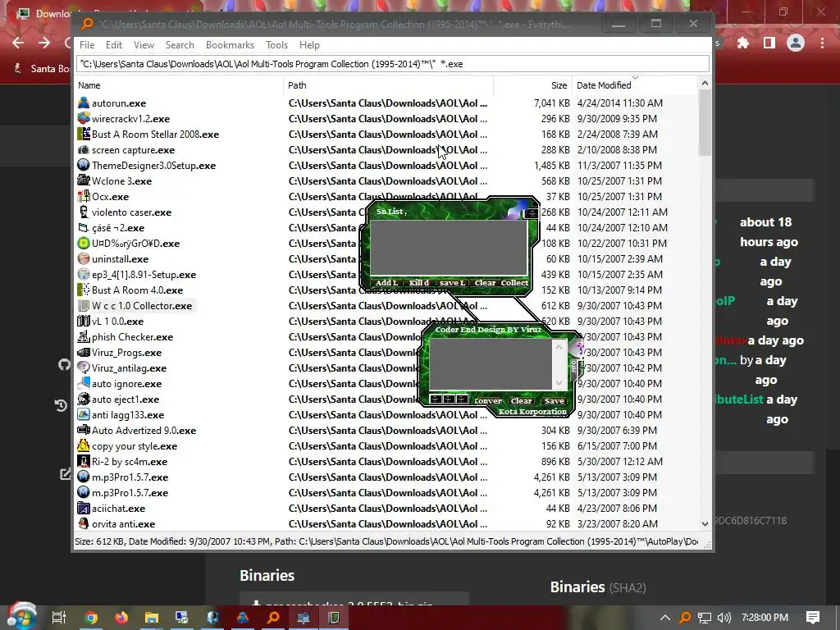Open the Tools menu
840x630 pixels.
(x=276, y=45)
